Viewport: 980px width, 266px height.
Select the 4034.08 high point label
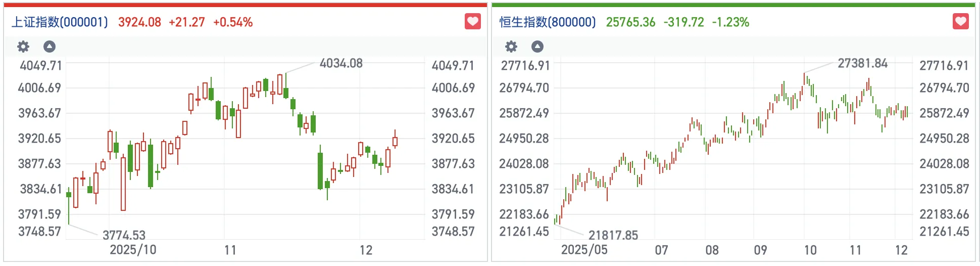tap(341, 63)
